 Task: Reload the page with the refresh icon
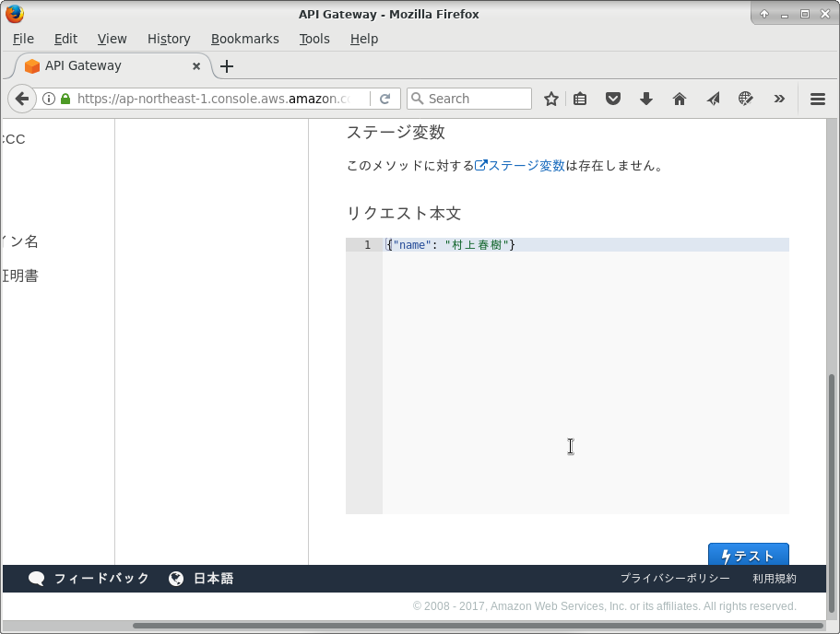[x=385, y=99]
